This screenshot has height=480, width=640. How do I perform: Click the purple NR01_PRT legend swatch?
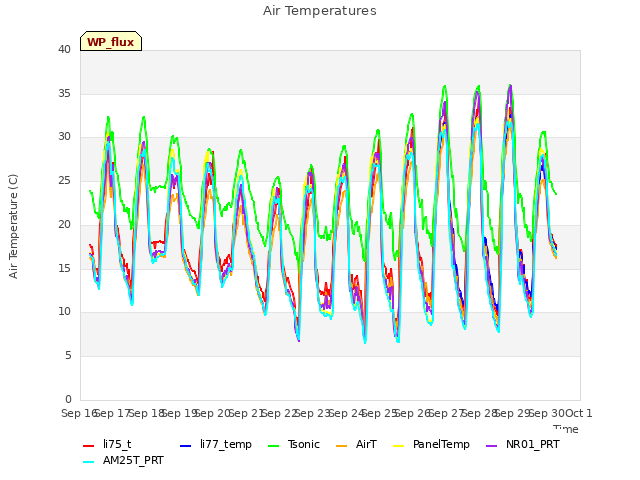point(491,445)
